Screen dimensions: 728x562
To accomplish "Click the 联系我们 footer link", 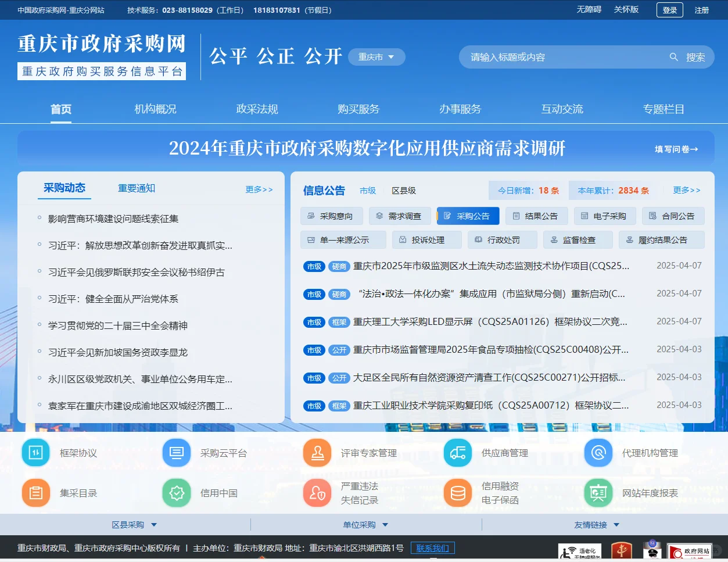I will pyautogui.click(x=433, y=548).
